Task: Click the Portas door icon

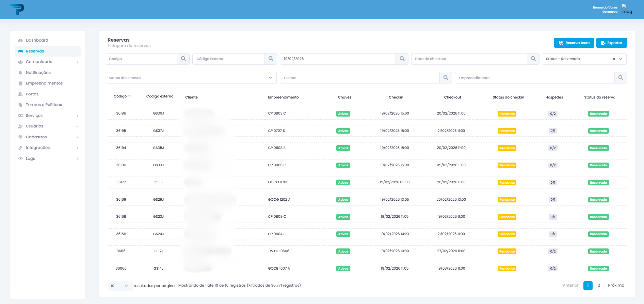Action: pyautogui.click(x=20, y=94)
